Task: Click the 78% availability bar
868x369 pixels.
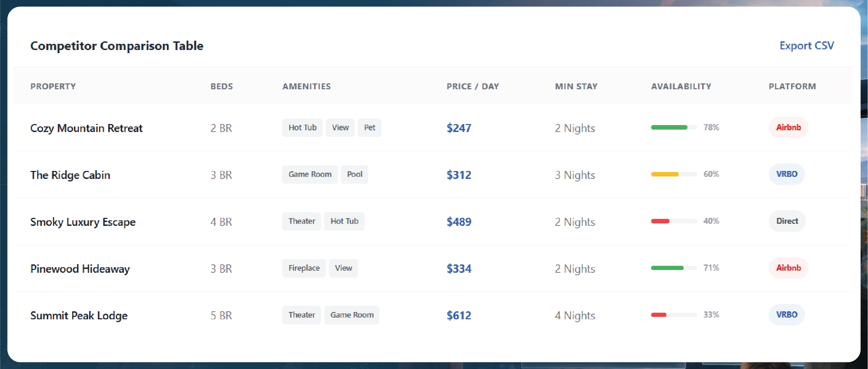Action: 674,128
